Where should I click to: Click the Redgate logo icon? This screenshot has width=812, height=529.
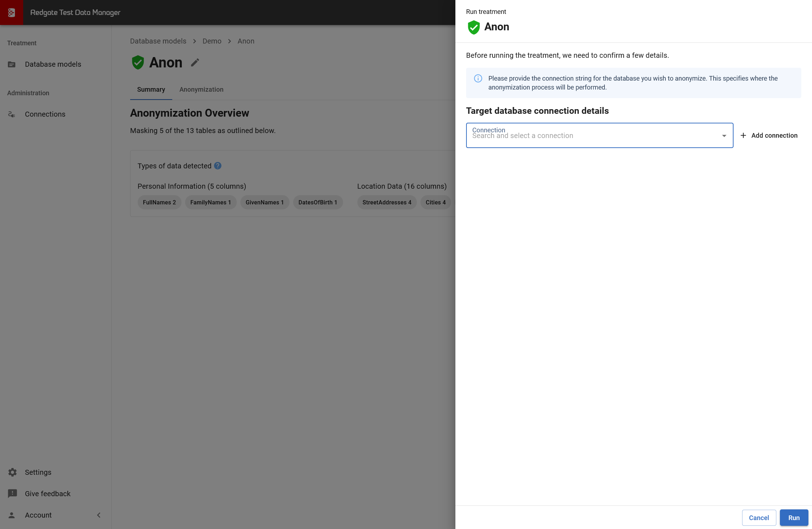point(12,12)
